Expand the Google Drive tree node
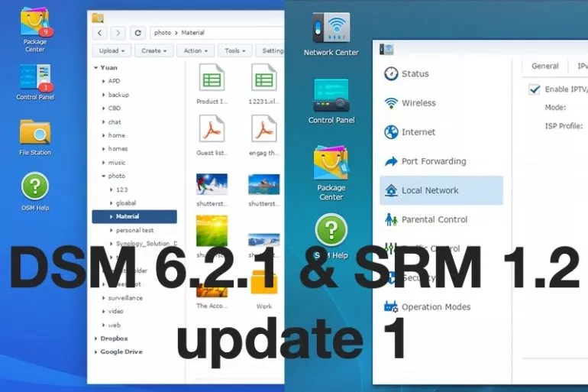 click(96, 352)
